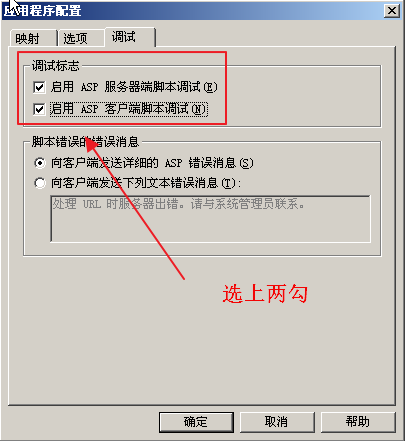This screenshot has height=441, width=405.
Task: Confirm with the 确定 button
Action: (196, 422)
